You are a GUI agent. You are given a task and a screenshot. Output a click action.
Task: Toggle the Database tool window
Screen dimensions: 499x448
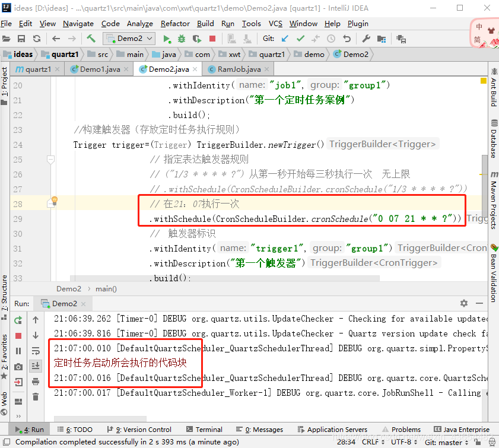pos(494,139)
